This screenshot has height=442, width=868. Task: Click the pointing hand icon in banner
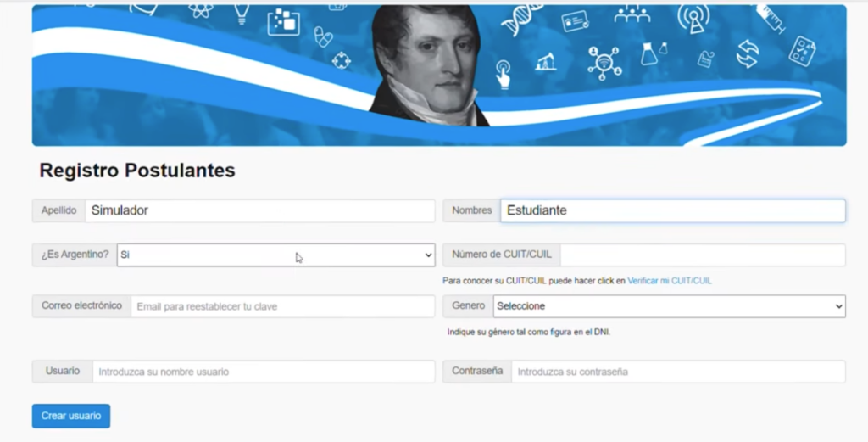click(x=504, y=74)
